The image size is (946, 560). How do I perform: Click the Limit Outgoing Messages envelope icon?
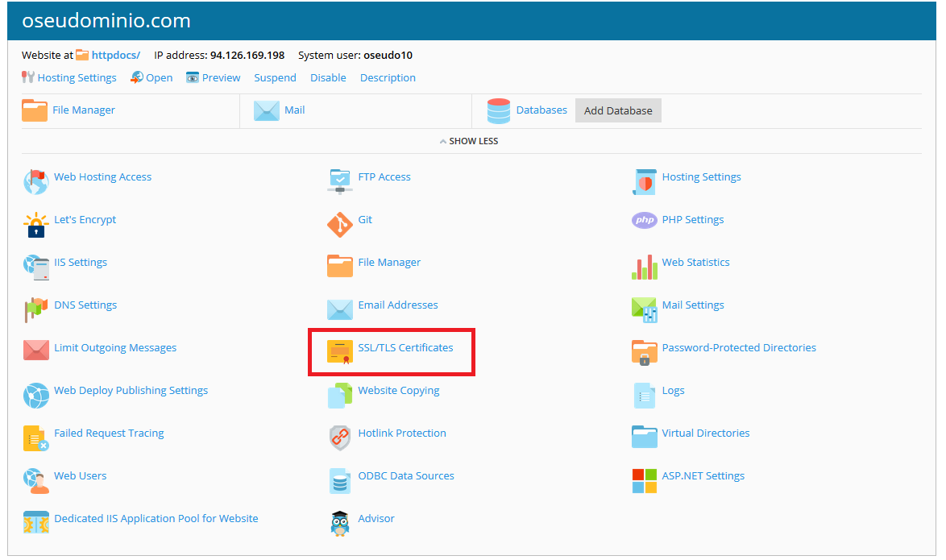click(x=35, y=351)
